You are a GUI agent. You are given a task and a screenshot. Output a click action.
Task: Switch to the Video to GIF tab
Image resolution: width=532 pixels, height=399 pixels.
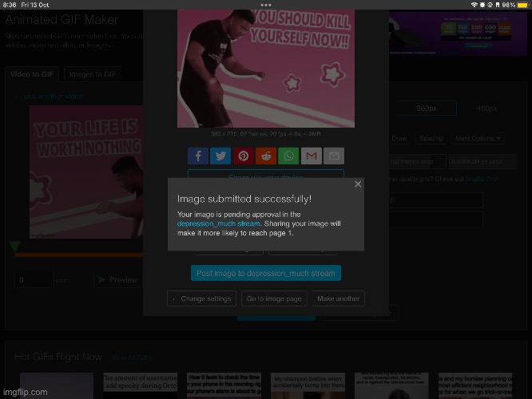[33, 75]
